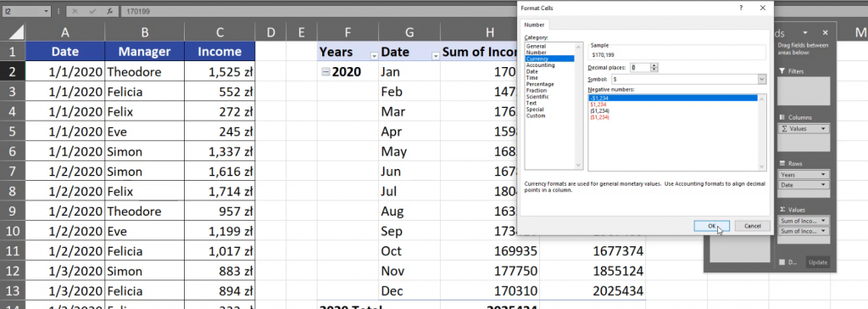868x309 pixels.
Task: Adjust the Decimal places spinner arrows
Action: [x=654, y=67]
